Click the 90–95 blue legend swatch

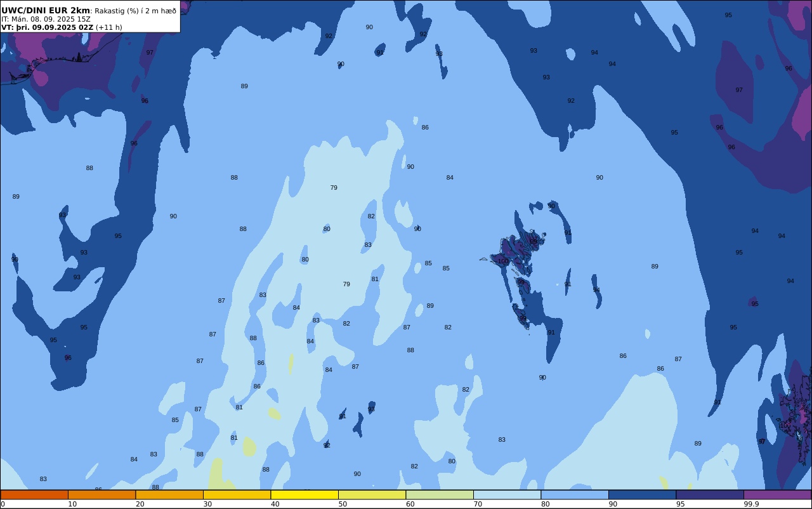(x=642, y=494)
